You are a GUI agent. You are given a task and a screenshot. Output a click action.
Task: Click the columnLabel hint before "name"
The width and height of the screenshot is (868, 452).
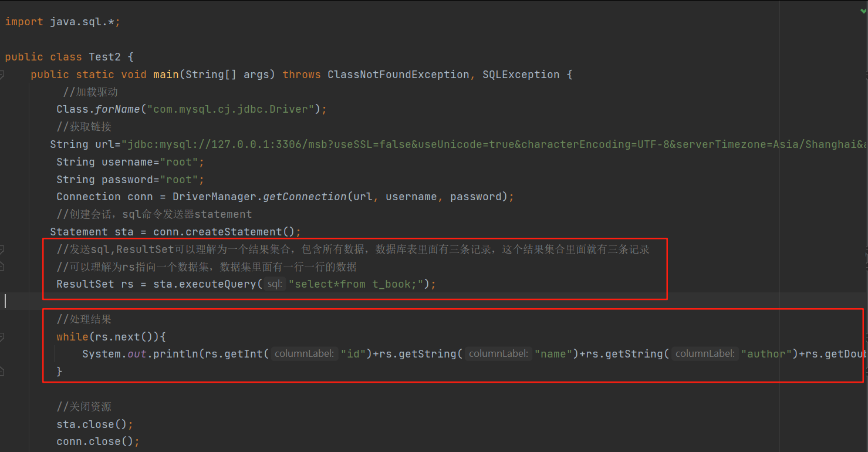499,354
